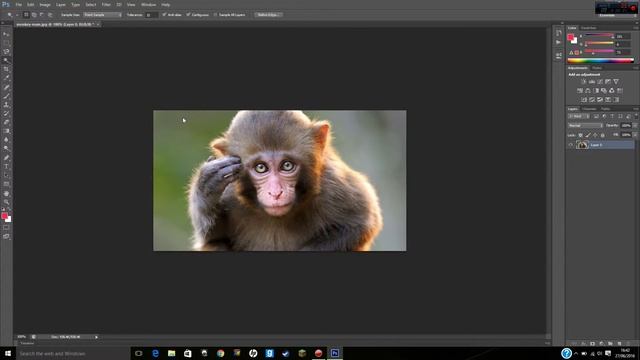Open the File menu
640x360 pixels.
[x=18, y=4]
